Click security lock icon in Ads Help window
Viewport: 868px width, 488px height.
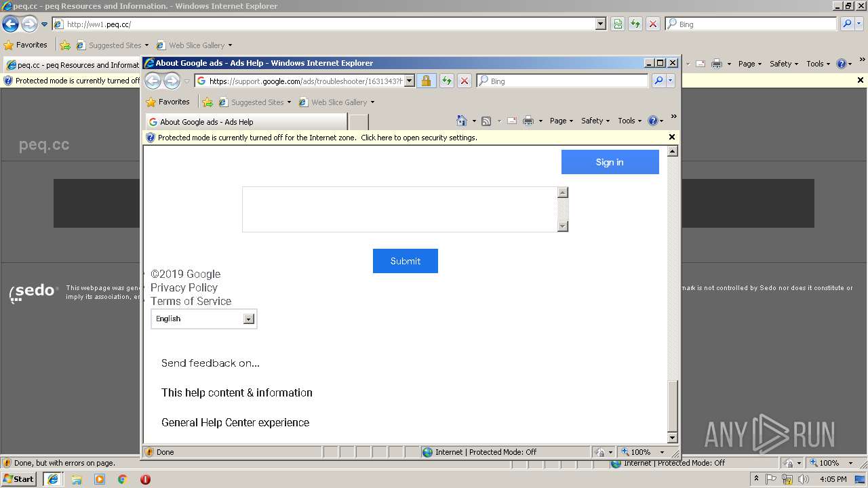click(426, 81)
